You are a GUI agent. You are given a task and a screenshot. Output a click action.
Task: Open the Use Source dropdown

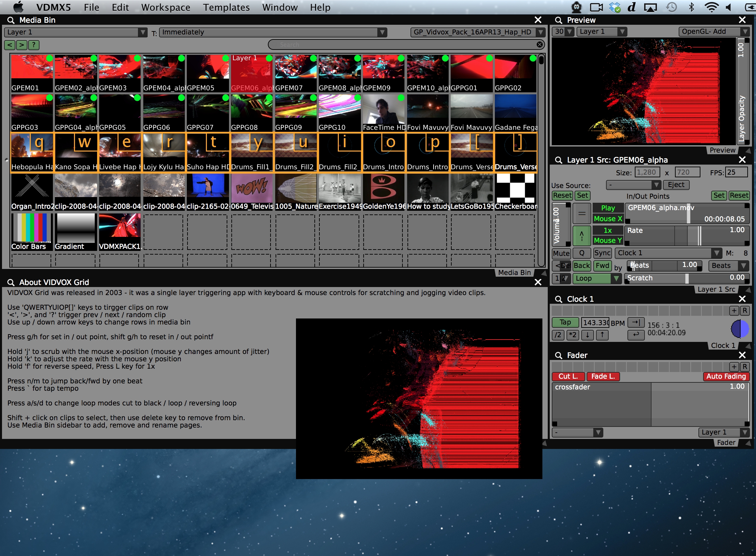(633, 185)
